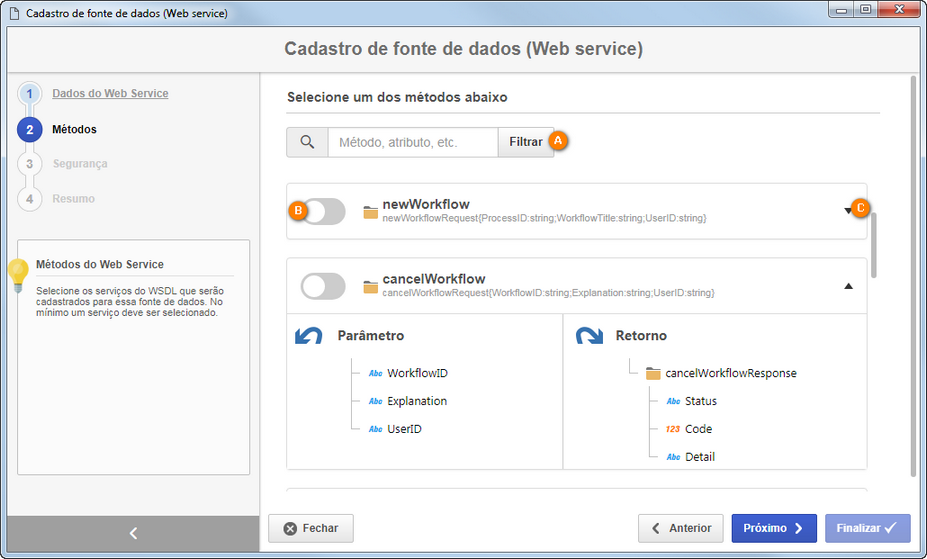The width and height of the screenshot is (927, 559).
Task: Click the Parâmetro heading
Action: tap(371, 336)
